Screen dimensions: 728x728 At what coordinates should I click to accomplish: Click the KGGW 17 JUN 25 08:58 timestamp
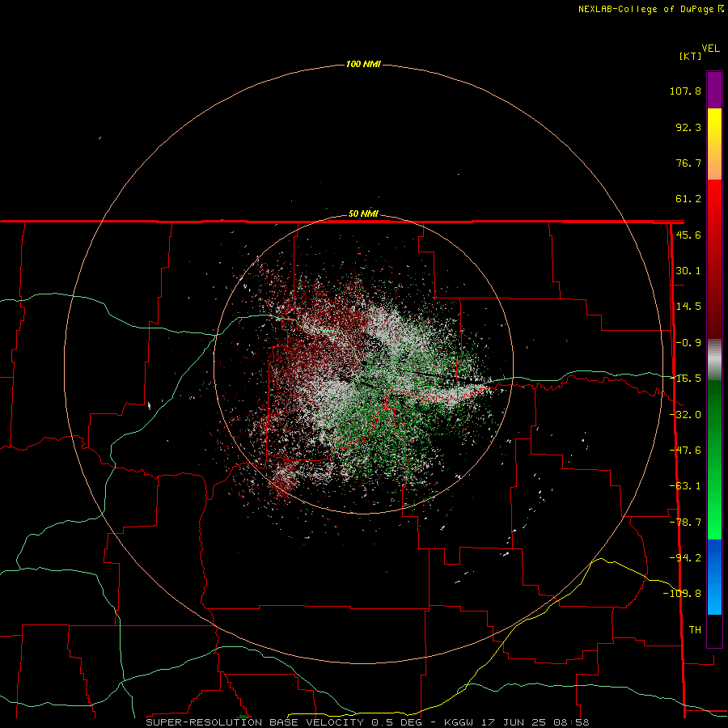(516, 722)
